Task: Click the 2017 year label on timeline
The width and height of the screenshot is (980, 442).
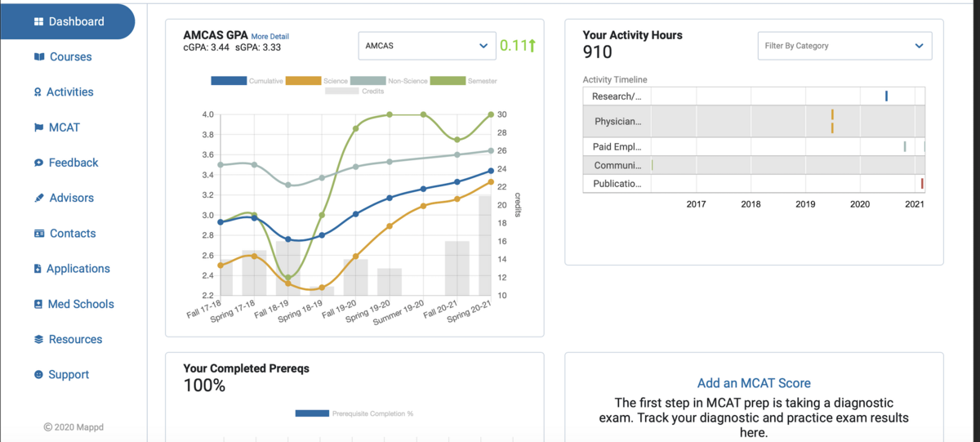Action: tap(696, 204)
